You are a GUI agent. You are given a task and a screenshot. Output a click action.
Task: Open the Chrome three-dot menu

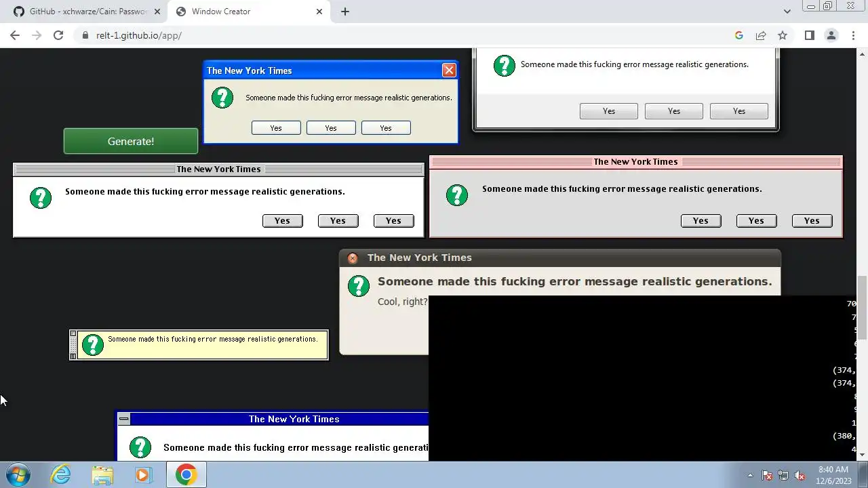[853, 35]
